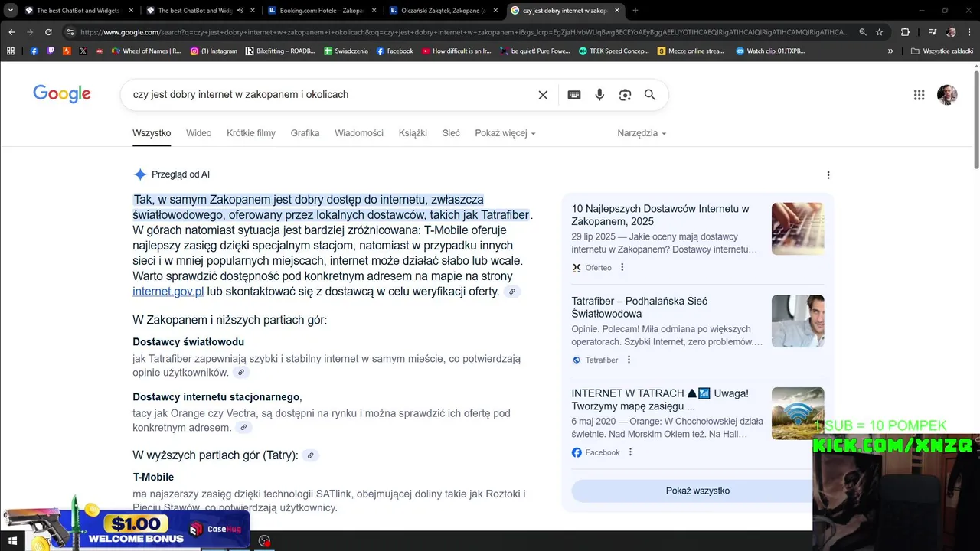Open 'Mecze online strea...' bookmark
Screen dimensions: 980x551
pyautogui.click(x=691, y=51)
